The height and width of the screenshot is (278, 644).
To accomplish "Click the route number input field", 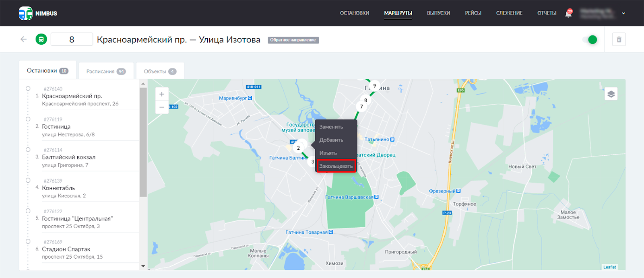I will (x=72, y=39).
